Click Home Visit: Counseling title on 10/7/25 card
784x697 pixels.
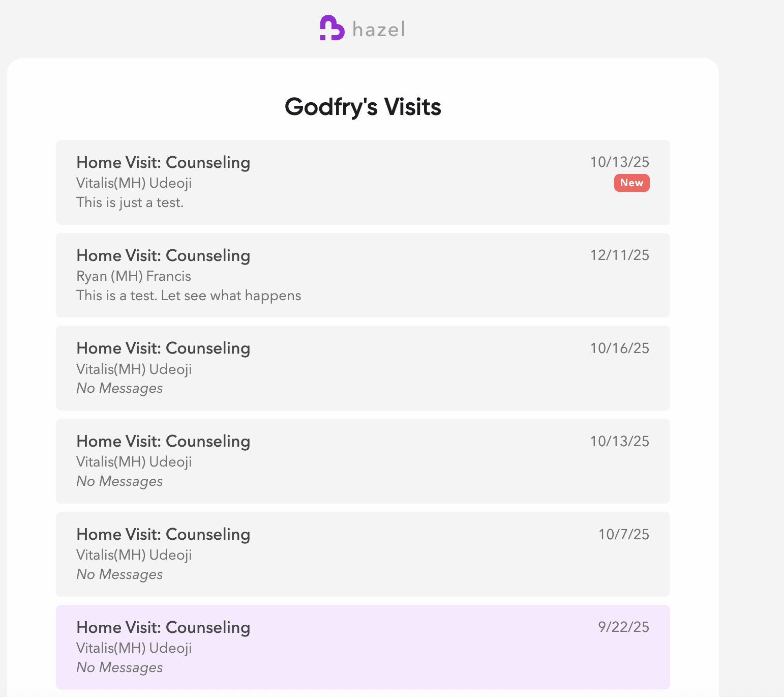(163, 534)
